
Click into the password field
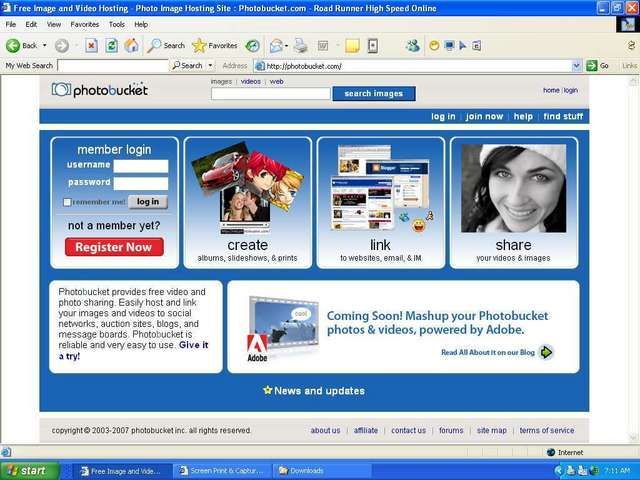click(141, 183)
